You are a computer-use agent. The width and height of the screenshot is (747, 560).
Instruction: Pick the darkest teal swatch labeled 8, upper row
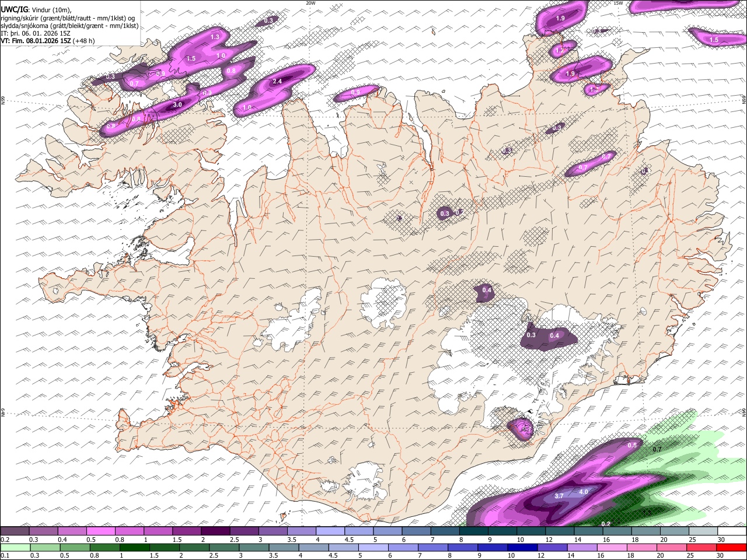coord(473,531)
